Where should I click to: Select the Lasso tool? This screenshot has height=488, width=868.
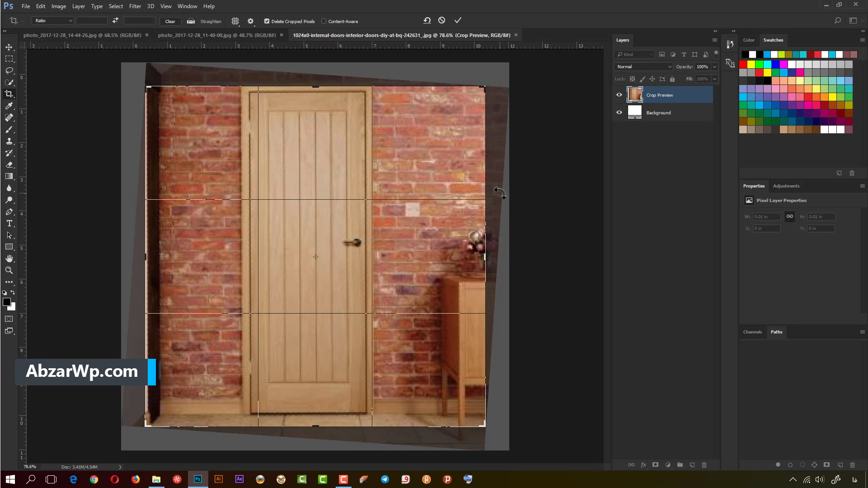click(x=9, y=70)
